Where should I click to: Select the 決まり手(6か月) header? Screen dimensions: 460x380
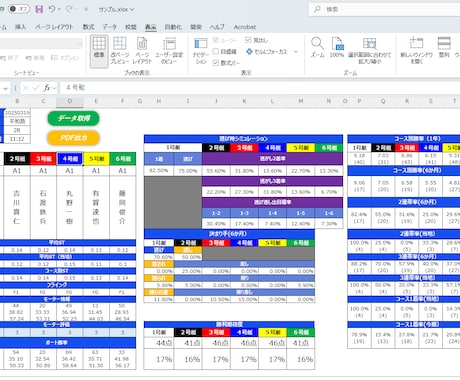pyautogui.click(x=229, y=234)
